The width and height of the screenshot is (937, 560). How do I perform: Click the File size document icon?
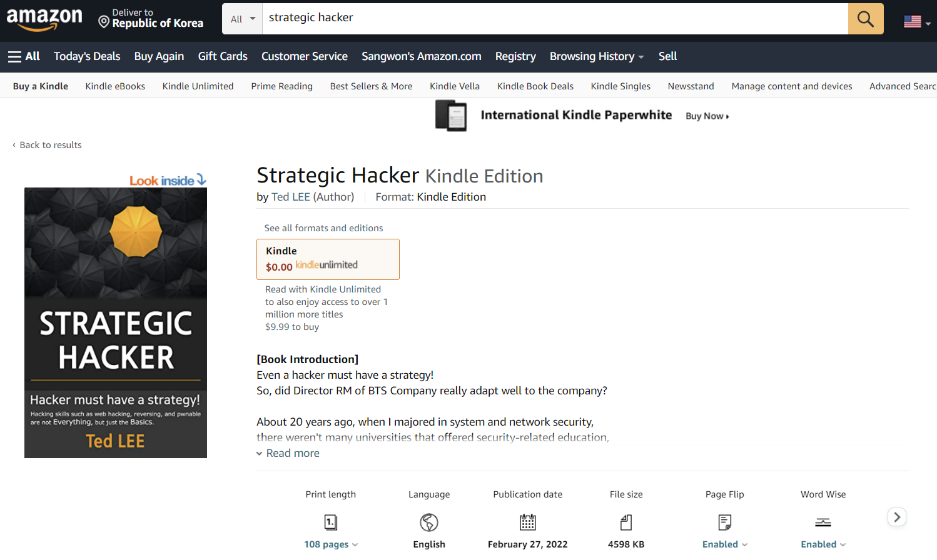coord(626,522)
